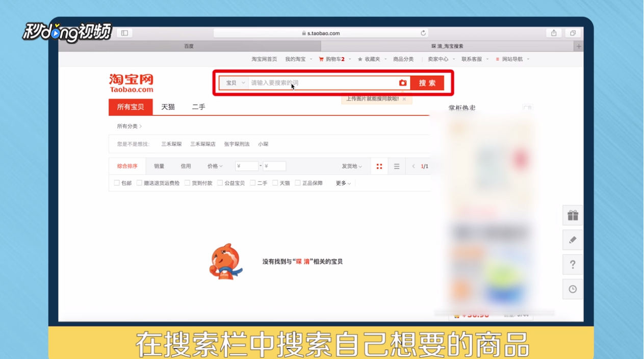Open the browsing history clock icon
This screenshot has height=359, width=644.
click(x=573, y=289)
